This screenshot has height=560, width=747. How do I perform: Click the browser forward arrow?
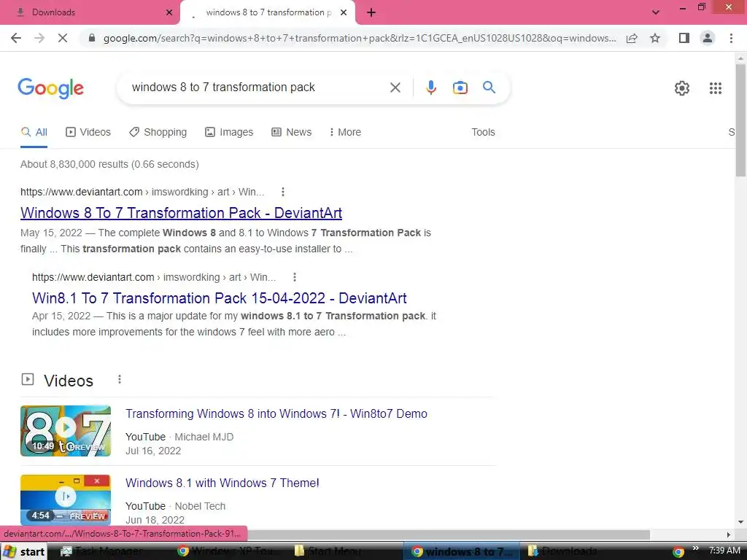coord(39,38)
